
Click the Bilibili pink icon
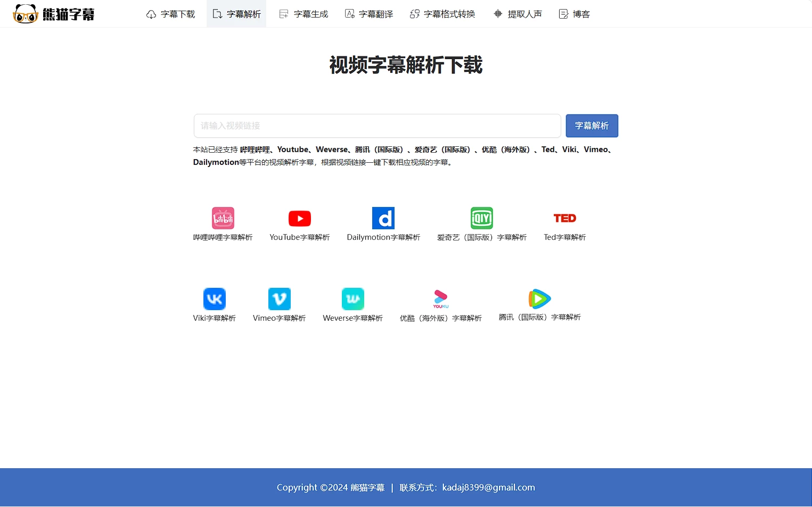[x=223, y=218]
